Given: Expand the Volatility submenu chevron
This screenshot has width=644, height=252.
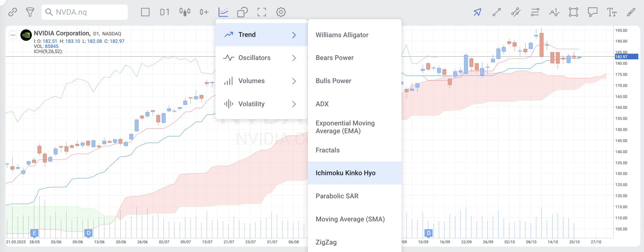Looking at the screenshot, I should [294, 104].
